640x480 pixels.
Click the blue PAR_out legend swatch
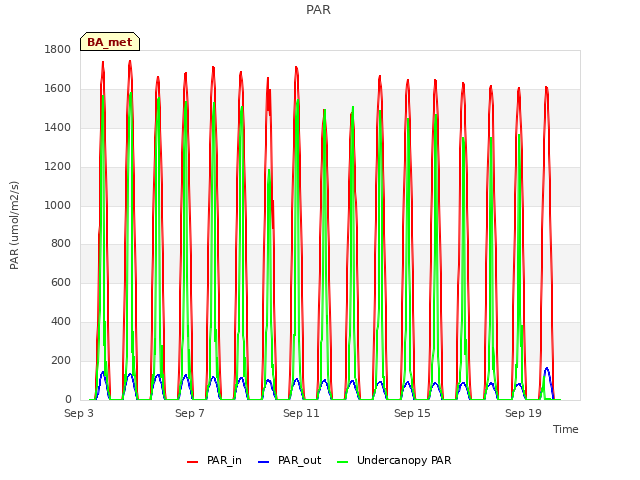264,462
